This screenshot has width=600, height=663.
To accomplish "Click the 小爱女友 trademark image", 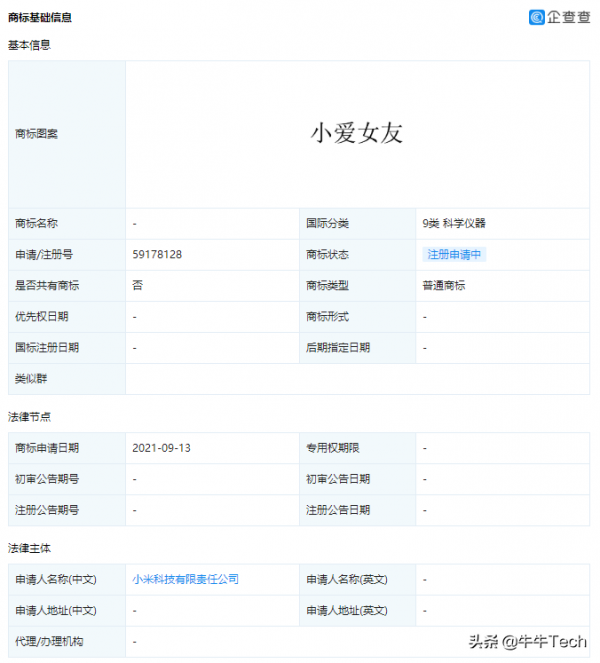I will coord(356,134).
